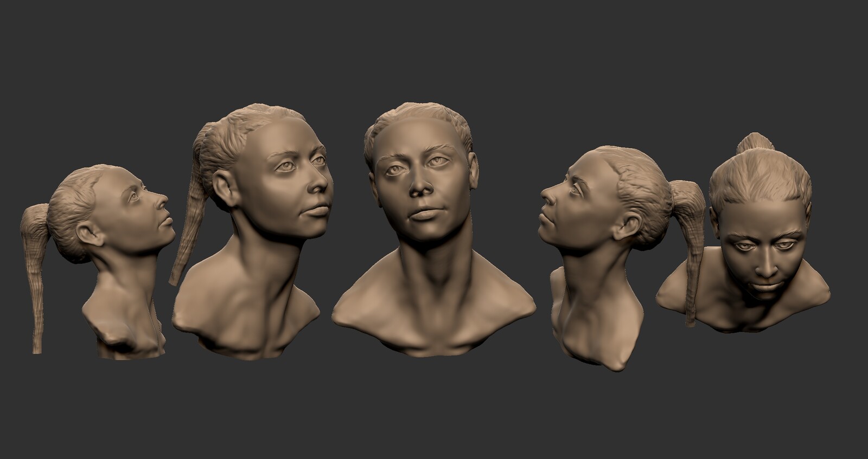Screen dimensions: 868x459
Task: Select the far-left profile bust with long ponytail
Action: tap(98, 261)
